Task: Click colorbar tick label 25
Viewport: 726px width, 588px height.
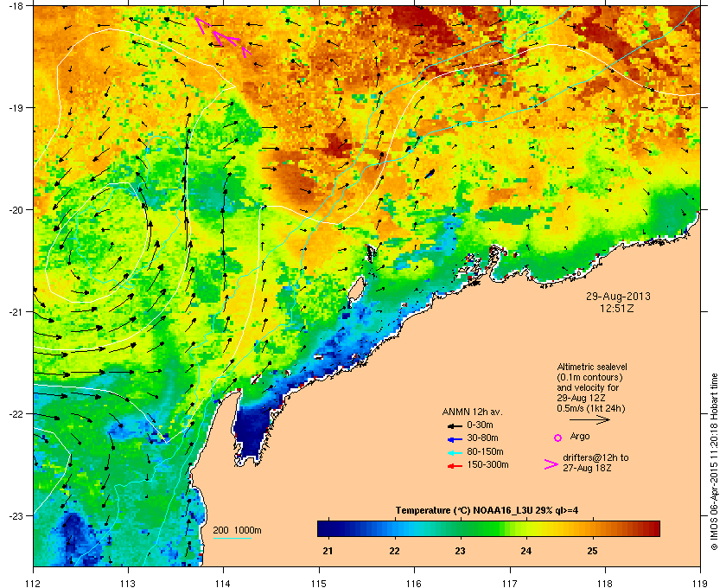Action: (x=592, y=552)
